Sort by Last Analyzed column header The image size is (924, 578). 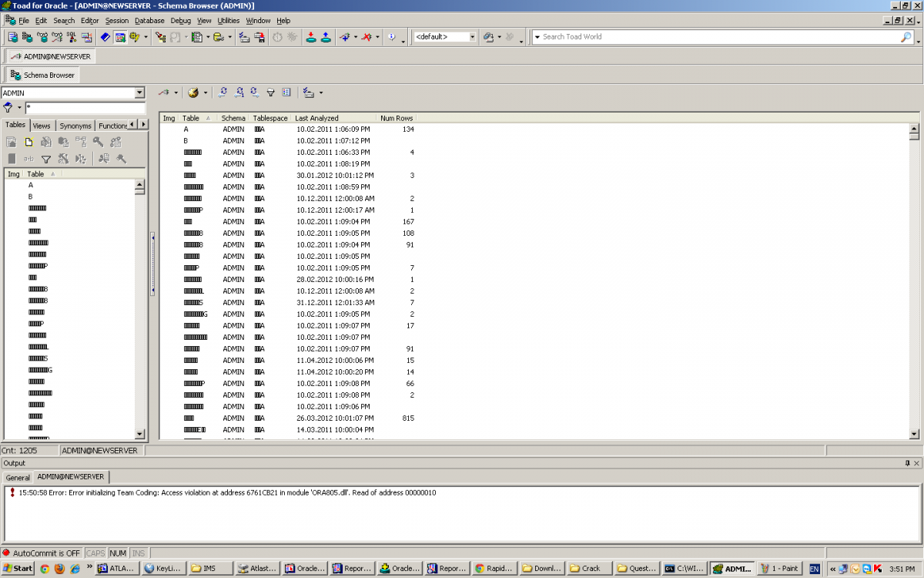point(316,118)
